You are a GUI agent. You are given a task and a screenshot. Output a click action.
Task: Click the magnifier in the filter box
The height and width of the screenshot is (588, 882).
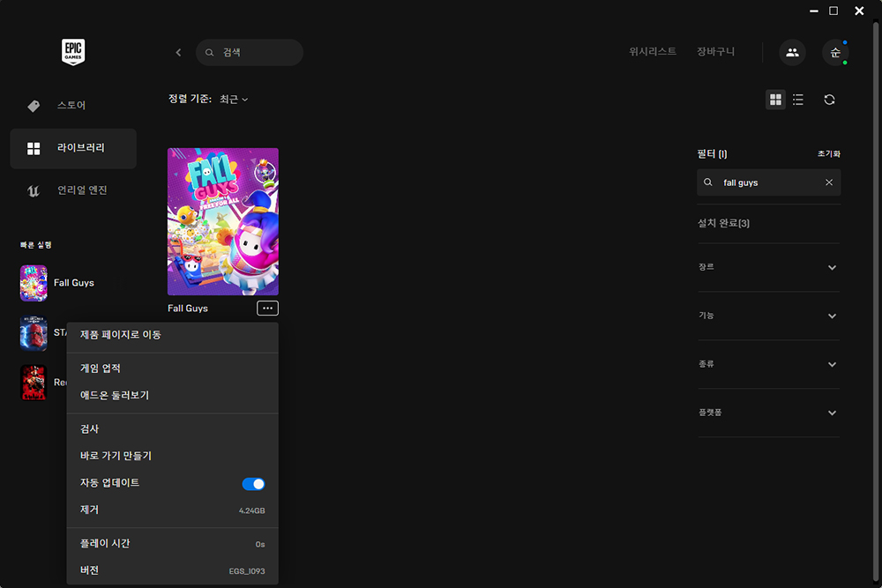click(708, 182)
